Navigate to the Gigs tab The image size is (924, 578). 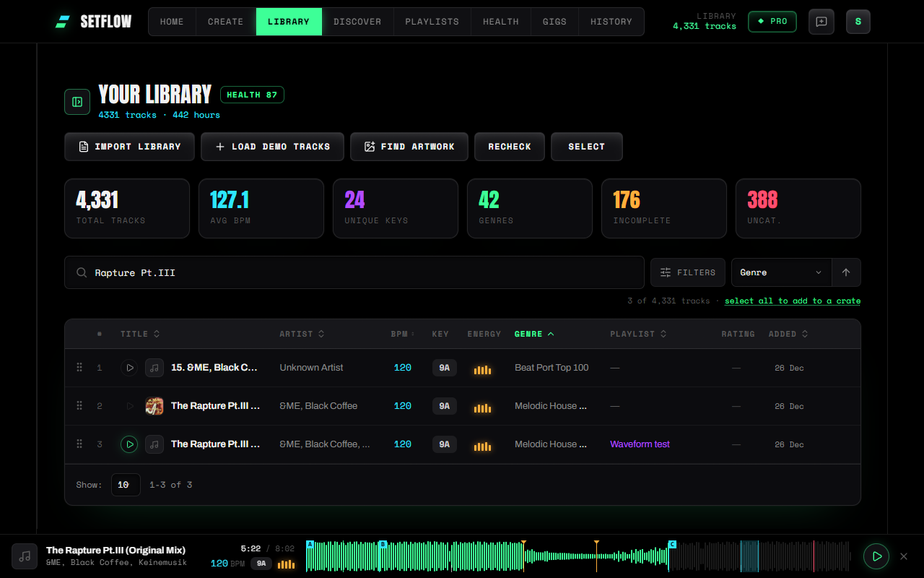pos(554,22)
